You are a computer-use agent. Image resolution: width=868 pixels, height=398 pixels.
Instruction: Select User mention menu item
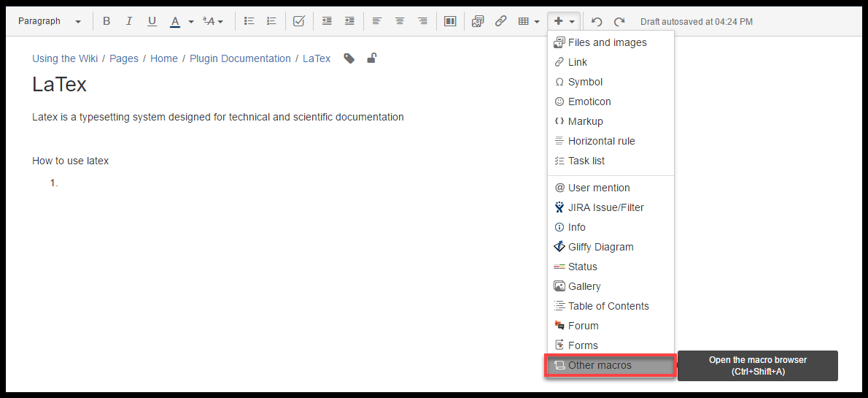pyautogui.click(x=611, y=188)
